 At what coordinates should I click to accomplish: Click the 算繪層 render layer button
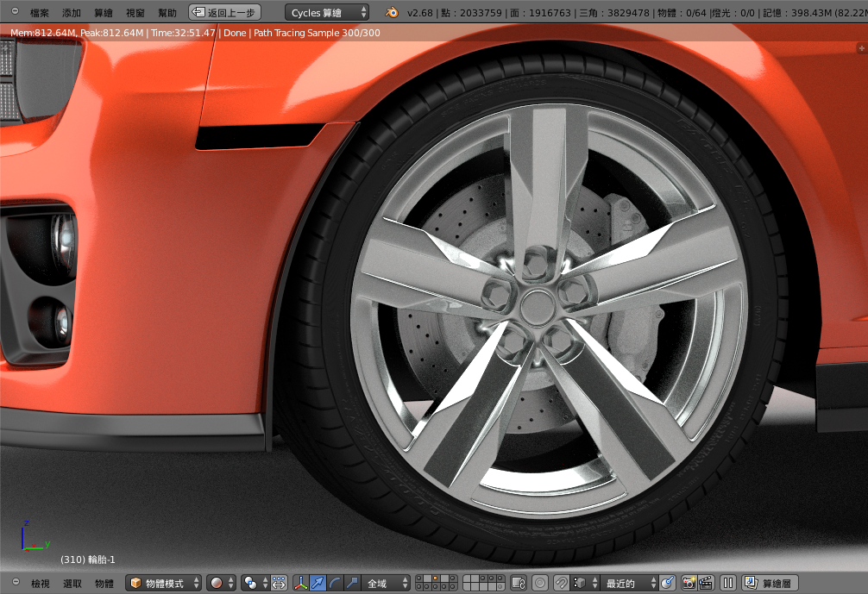click(x=770, y=584)
